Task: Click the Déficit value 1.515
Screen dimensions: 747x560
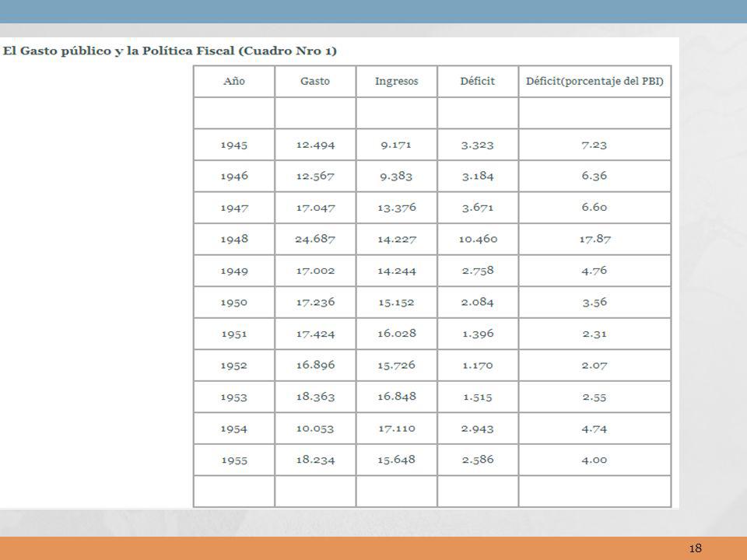Action: click(x=477, y=397)
